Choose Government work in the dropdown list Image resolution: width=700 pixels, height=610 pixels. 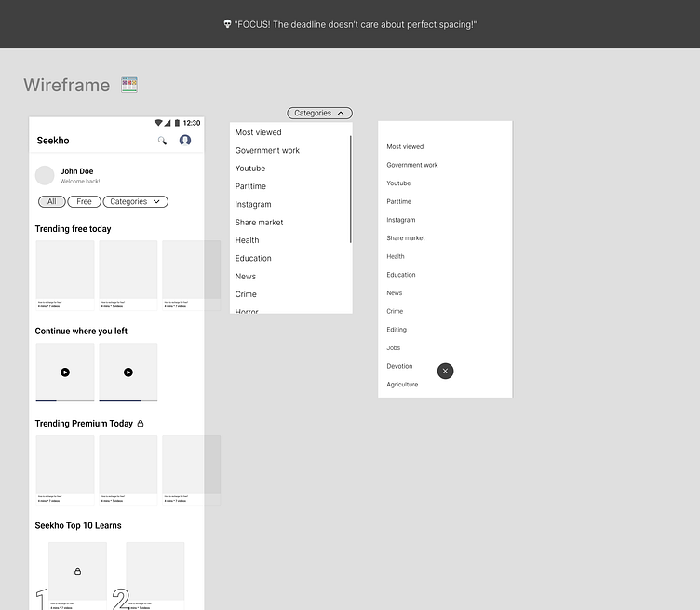tap(267, 151)
